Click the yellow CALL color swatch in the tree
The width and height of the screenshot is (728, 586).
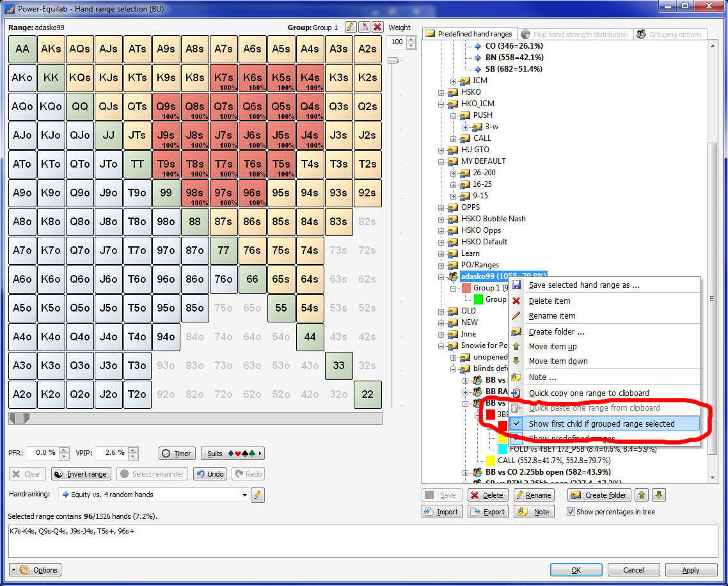(x=490, y=461)
